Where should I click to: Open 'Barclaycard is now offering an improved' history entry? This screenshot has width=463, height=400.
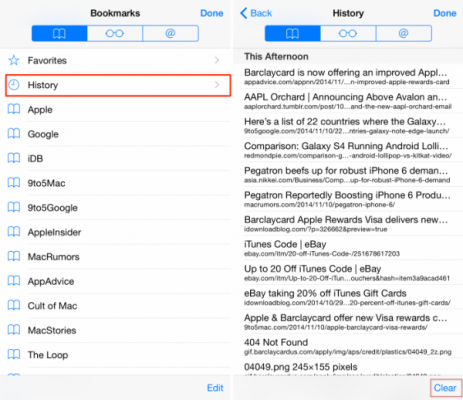pyautogui.click(x=348, y=76)
